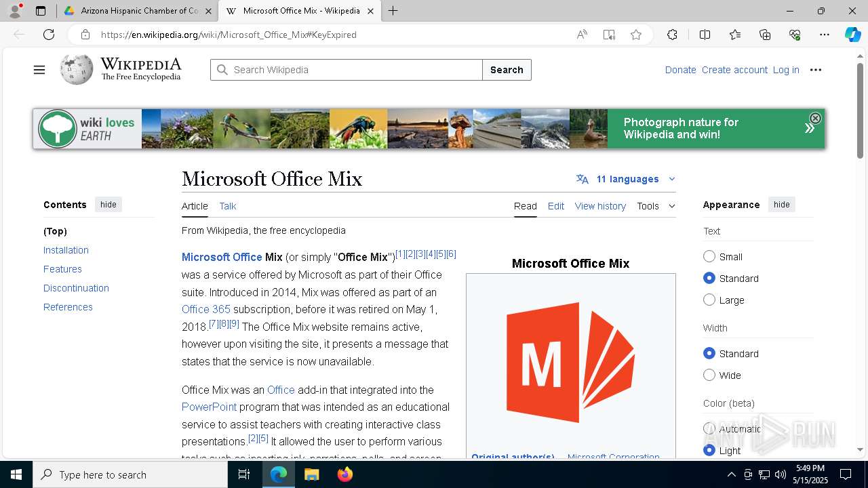
Task: Select Standard width option
Action: (x=709, y=353)
